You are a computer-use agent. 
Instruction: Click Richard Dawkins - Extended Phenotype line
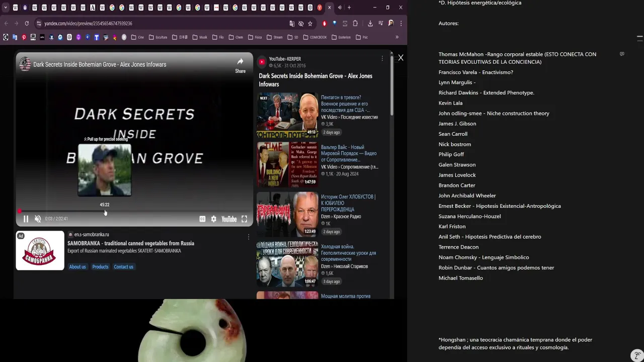486,93
